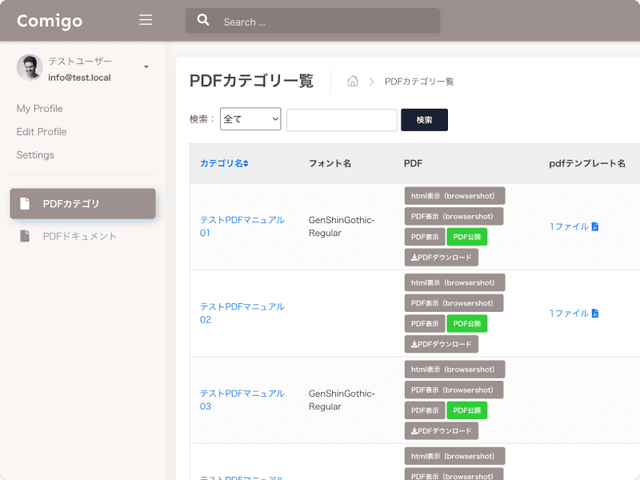This screenshot has height=480, width=640.
Task: Click the search magnifier icon
Action: click(203, 21)
